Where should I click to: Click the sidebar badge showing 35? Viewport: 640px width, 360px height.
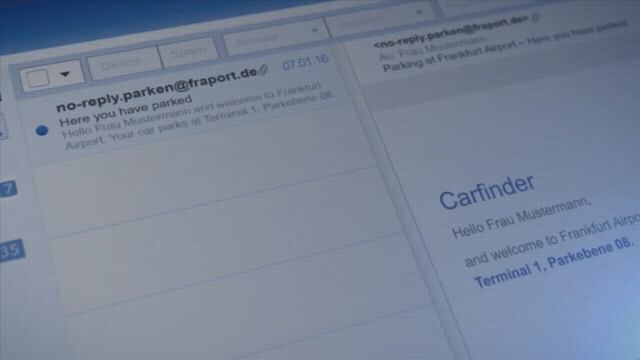11,250
